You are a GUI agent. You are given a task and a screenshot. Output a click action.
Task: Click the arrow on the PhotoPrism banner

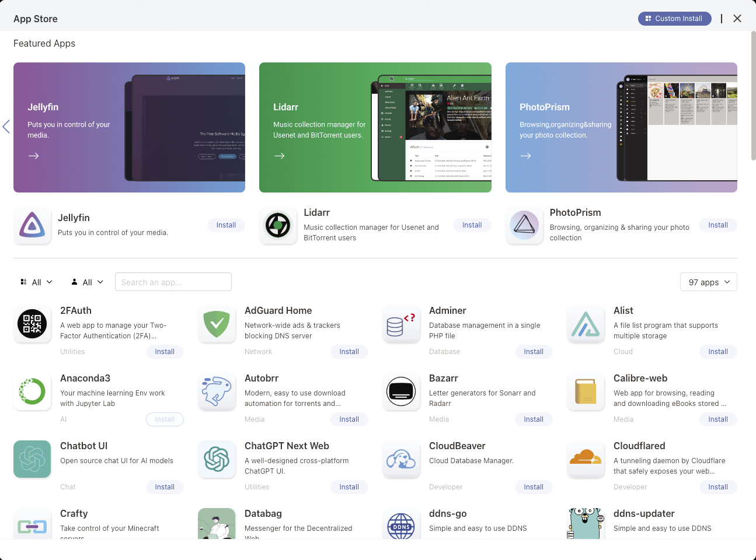[x=526, y=156]
